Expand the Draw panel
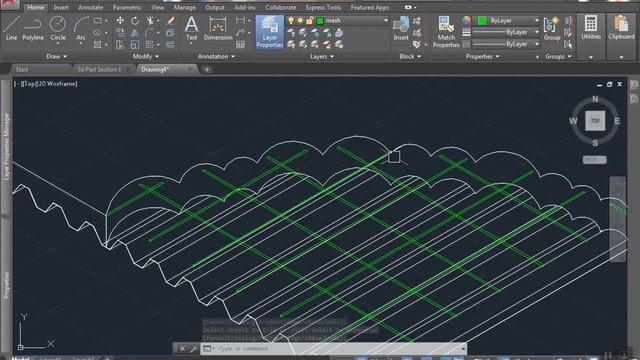Viewport: 640px width, 360px height. (56, 56)
